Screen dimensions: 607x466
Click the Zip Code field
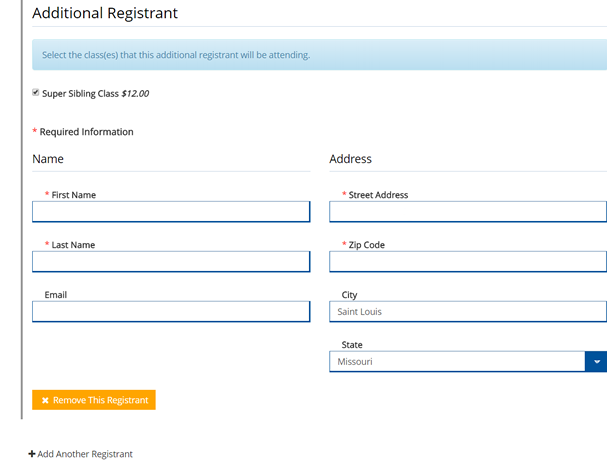468,262
